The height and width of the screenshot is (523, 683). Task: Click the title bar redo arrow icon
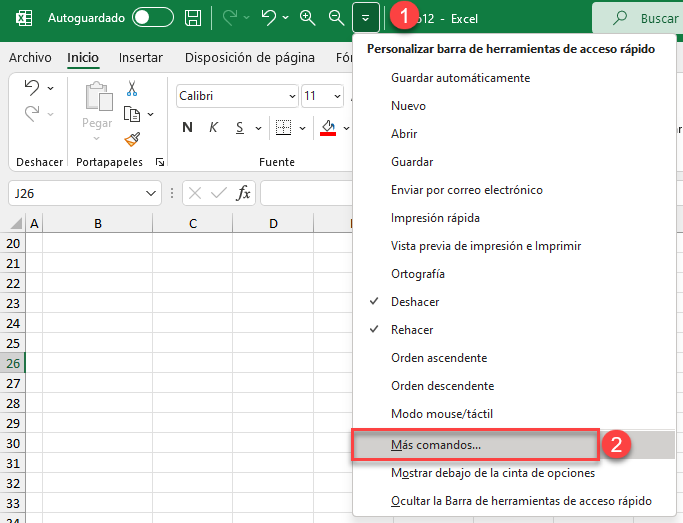[230, 18]
